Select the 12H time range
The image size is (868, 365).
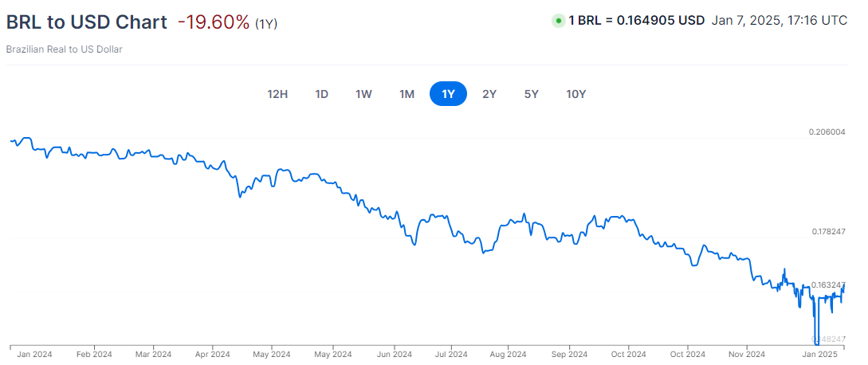[x=277, y=94]
